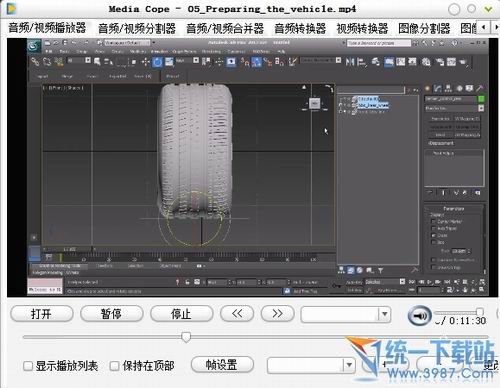The height and width of the screenshot is (388, 500).
Task: Click Use Pivot Point Center icon in video
Action: tap(206, 62)
